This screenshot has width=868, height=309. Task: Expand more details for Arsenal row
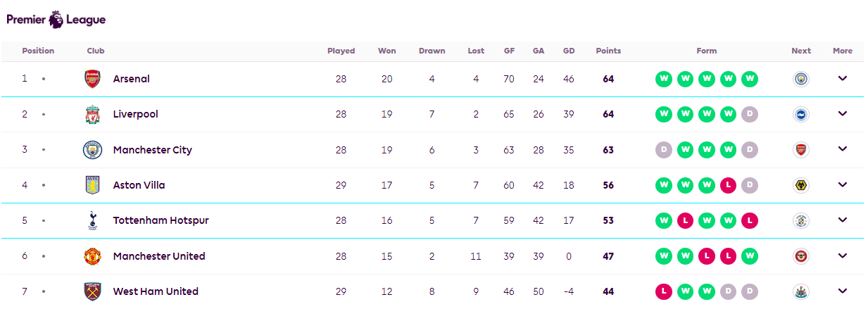842,79
